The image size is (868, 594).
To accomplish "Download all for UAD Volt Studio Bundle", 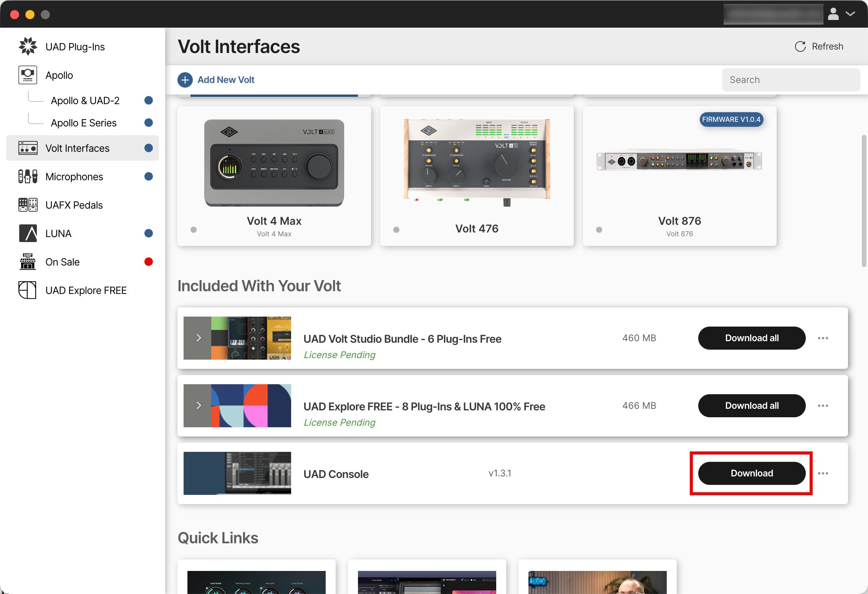I will (x=752, y=338).
